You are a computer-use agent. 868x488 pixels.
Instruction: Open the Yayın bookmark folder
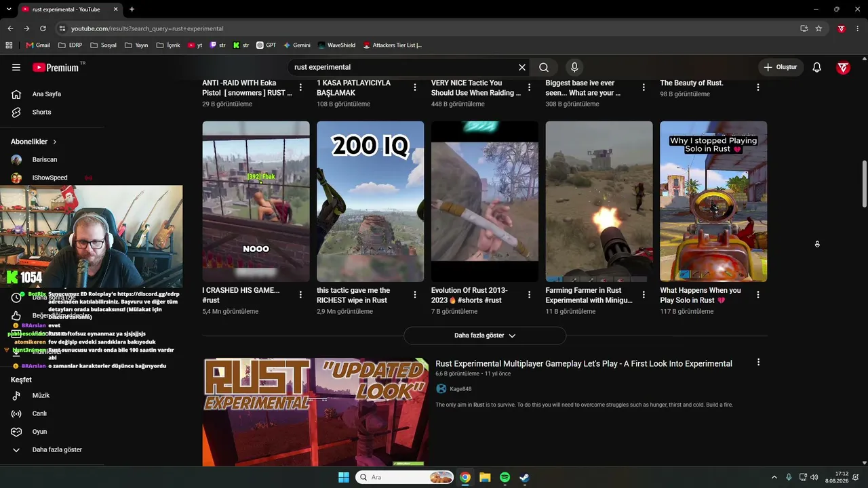[136, 45]
